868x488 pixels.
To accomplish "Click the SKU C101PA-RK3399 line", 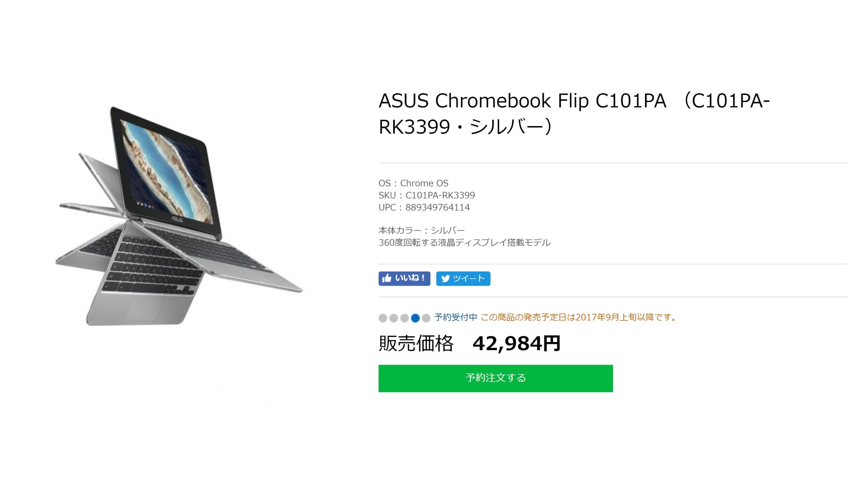I will (x=427, y=195).
